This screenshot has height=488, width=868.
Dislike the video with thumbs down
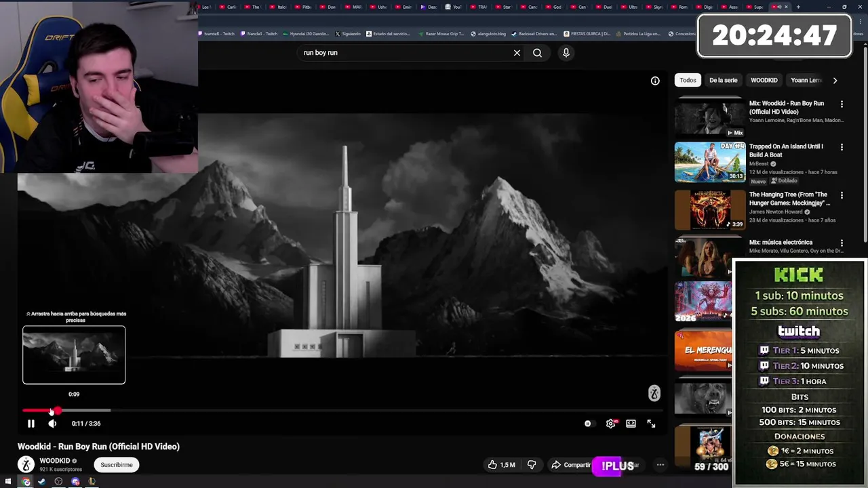pyautogui.click(x=532, y=465)
